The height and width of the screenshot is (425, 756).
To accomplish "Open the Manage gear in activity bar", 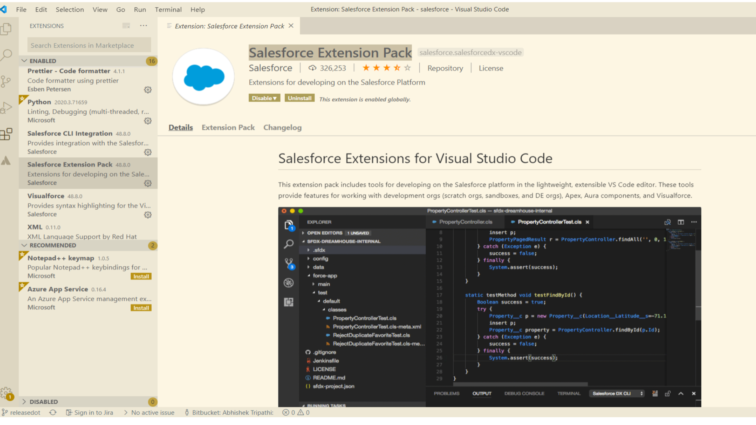I will point(6,393).
